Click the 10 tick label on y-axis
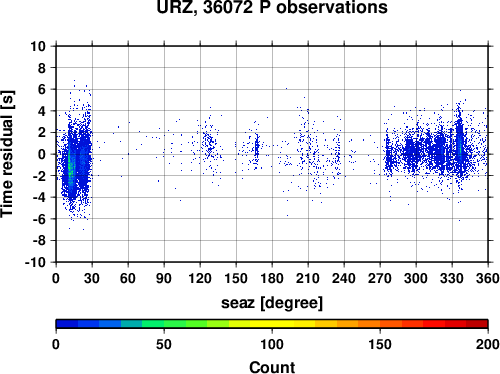This screenshot has width=500, height=374. click(x=38, y=46)
